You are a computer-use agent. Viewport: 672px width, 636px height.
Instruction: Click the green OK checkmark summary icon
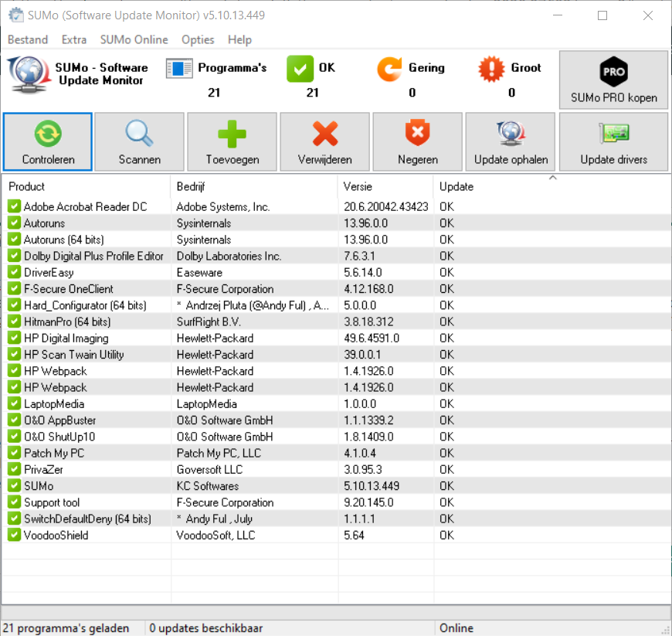coord(300,69)
